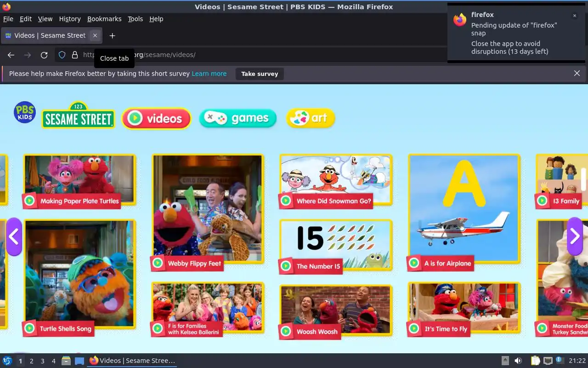
Task: Follow the Learn more link
Action: coord(209,74)
